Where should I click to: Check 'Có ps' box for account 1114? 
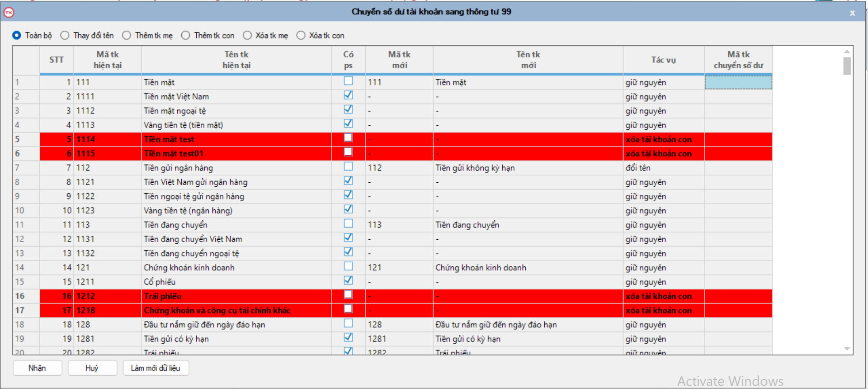point(348,138)
